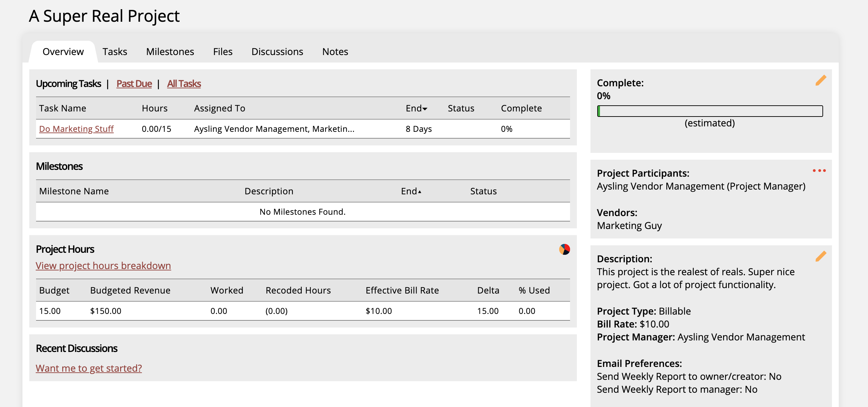868x407 pixels.
Task: Click the Recoded Hours column header
Action: point(298,290)
